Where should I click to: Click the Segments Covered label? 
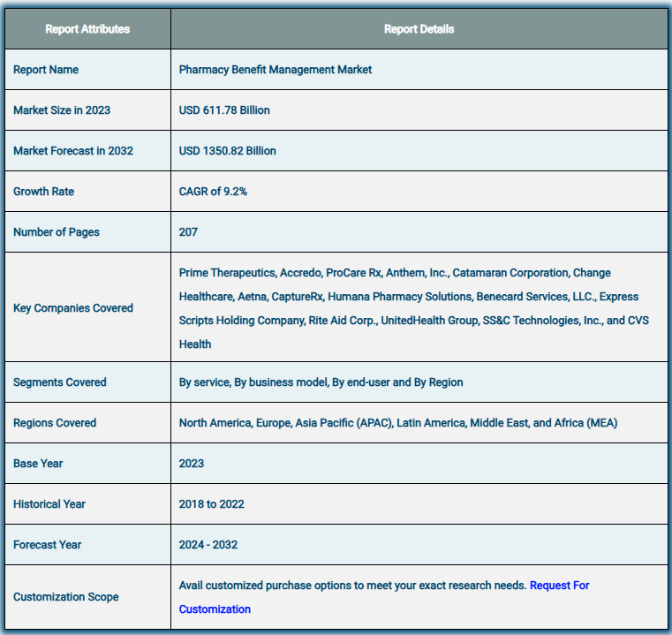coord(59,382)
